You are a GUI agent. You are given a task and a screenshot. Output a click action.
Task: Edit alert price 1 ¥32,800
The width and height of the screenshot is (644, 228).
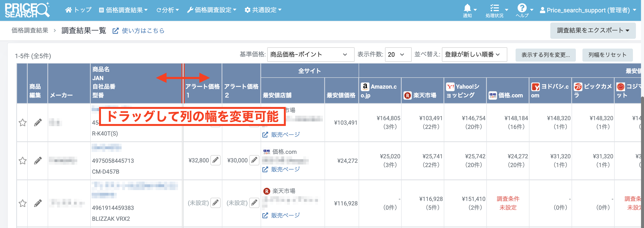(x=216, y=160)
